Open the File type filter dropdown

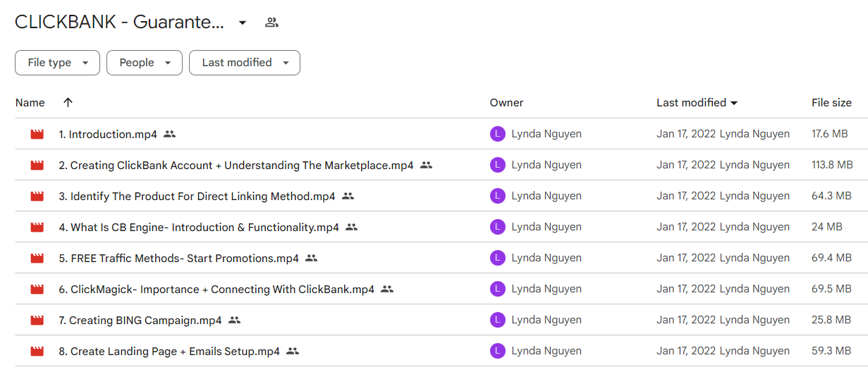[57, 63]
